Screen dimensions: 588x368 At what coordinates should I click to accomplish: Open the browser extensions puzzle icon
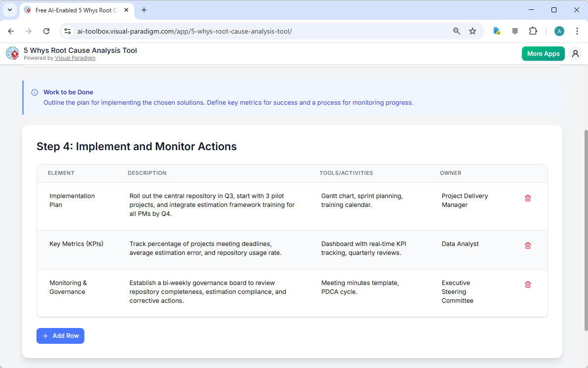[533, 31]
